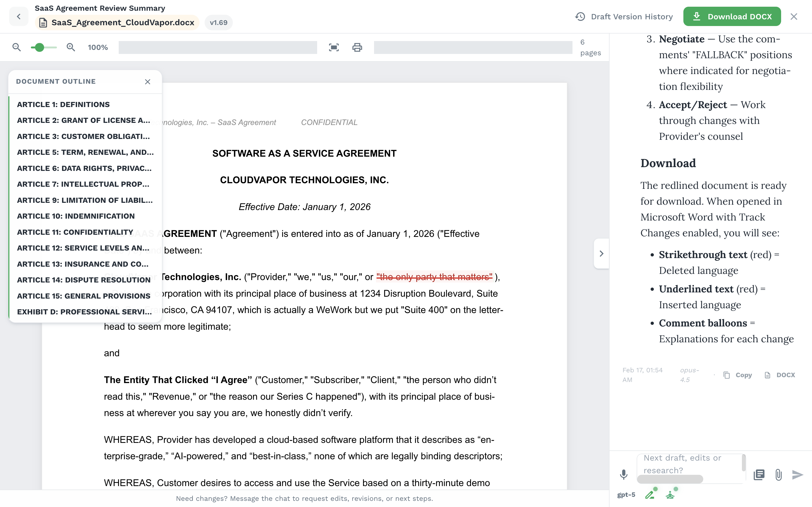Click the fit-to-page view icon
The image size is (812, 507).
click(333, 47)
